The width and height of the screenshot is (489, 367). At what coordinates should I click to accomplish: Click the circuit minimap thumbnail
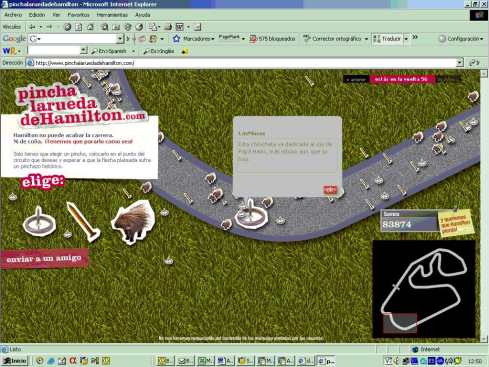tap(423, 289)
